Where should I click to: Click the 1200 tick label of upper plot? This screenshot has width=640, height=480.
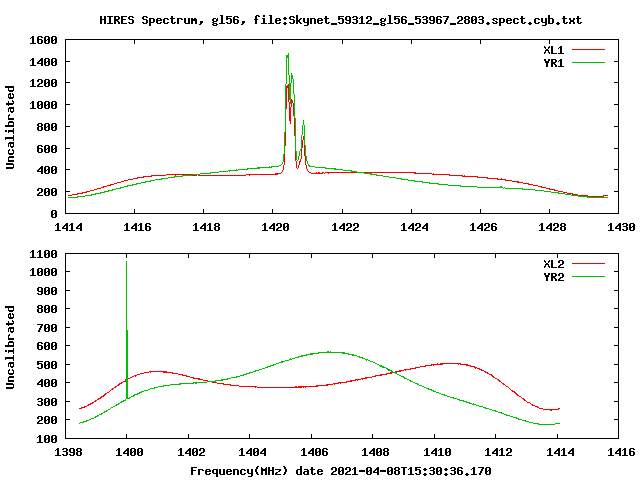(43, 83)
